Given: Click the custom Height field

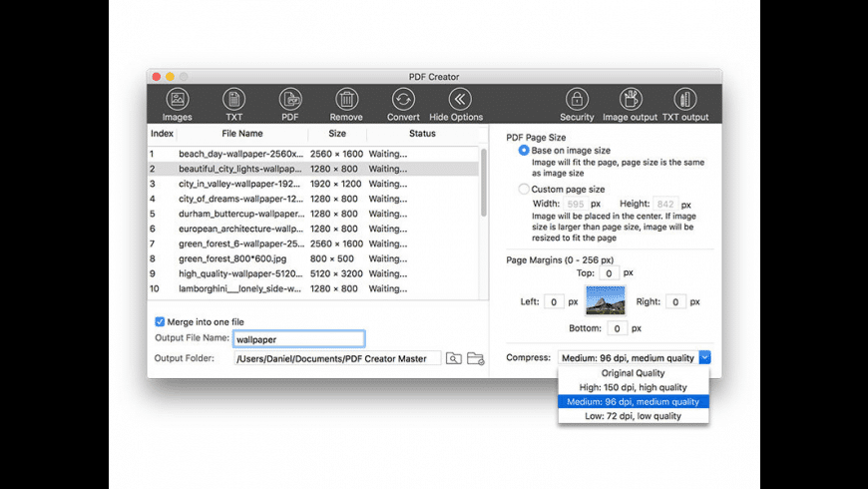Looking at the screenshot, I should coord(665,204).
